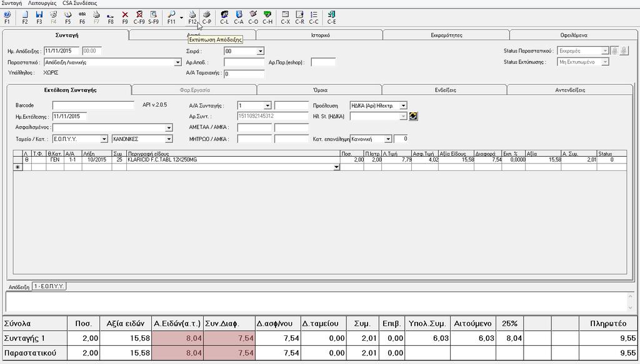Open the Λειτουργίες menu
640x364 pixels.
[42, 3]
